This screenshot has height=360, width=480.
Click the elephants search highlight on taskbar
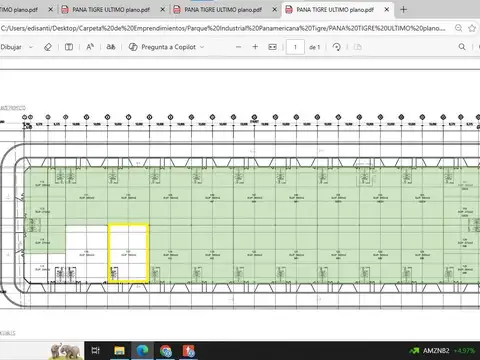click(x=66, y=351)
